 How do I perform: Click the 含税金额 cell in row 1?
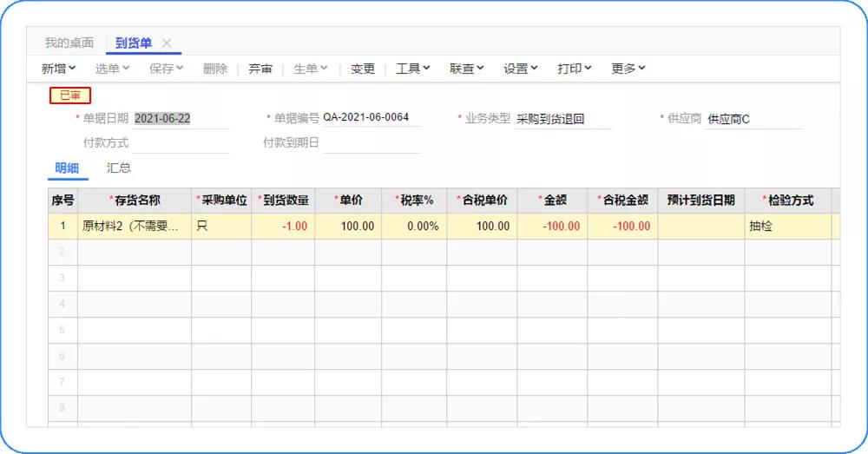[x=622, y=226]
